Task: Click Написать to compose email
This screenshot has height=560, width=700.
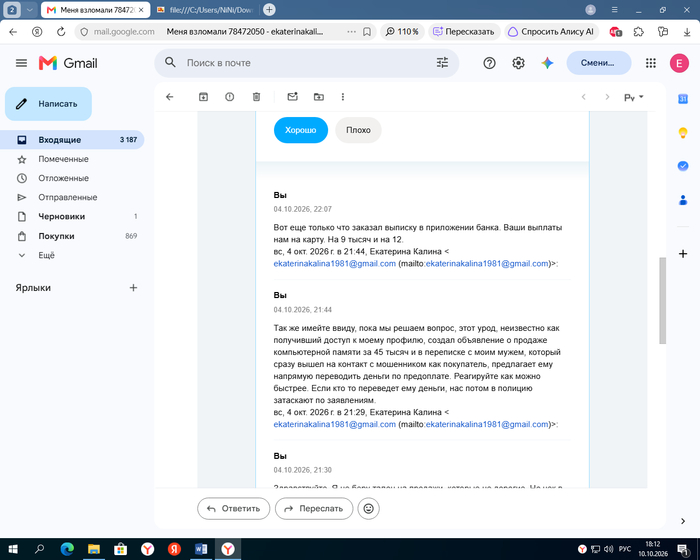Action: pos(48,104)
